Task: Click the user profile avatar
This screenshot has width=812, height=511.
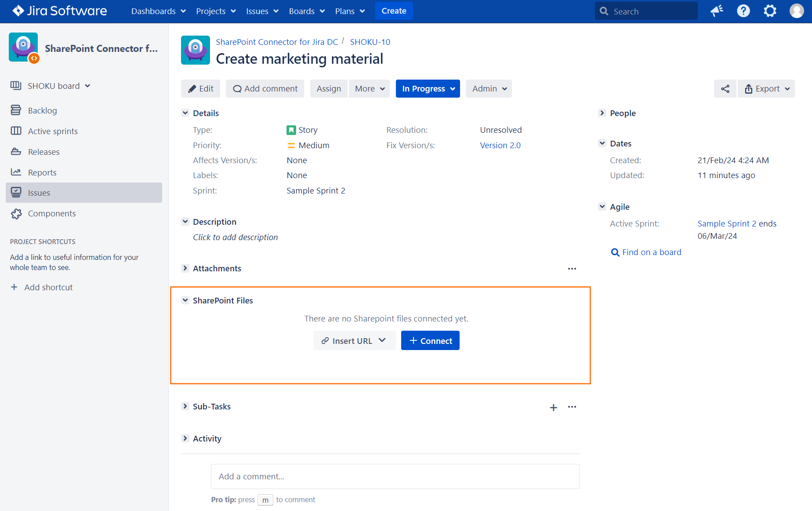Action: tap(796, 11)
